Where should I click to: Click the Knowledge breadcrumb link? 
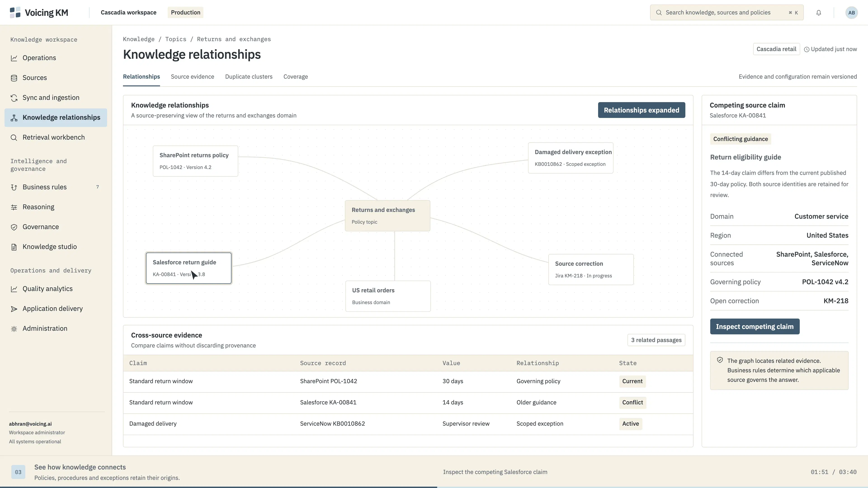[x=139, y=39]
